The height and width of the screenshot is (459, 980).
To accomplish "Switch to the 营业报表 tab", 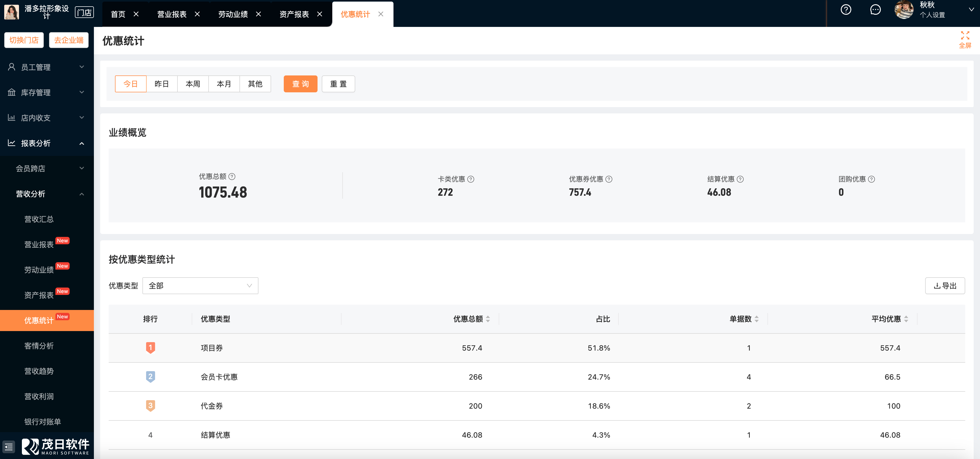I will click(x=172, y=14).
